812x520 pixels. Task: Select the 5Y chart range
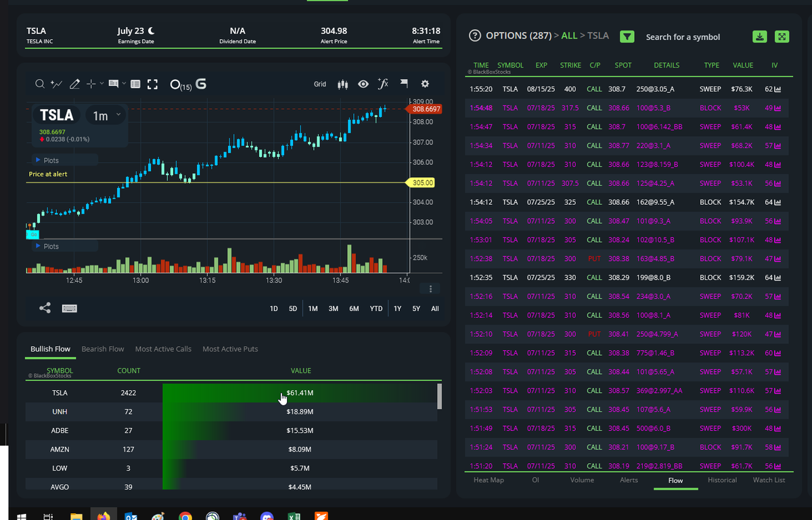pos(416,308)
